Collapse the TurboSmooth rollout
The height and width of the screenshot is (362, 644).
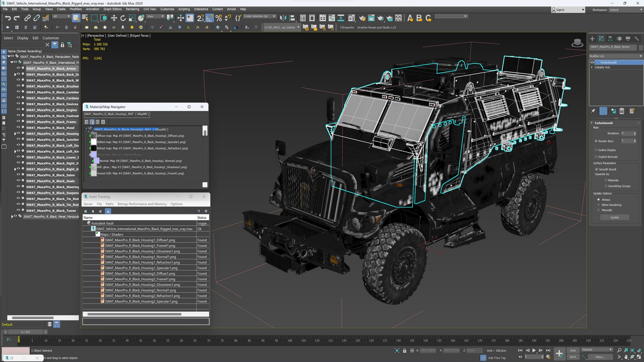pyautogui.click(x=592, y=123)
